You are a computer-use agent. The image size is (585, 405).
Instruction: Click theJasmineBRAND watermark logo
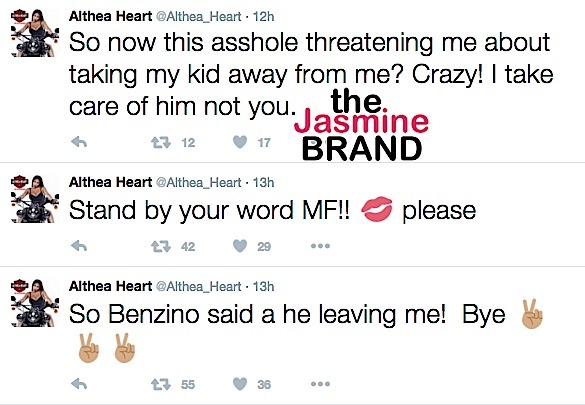pyautogui.click(x=362, y=126)
